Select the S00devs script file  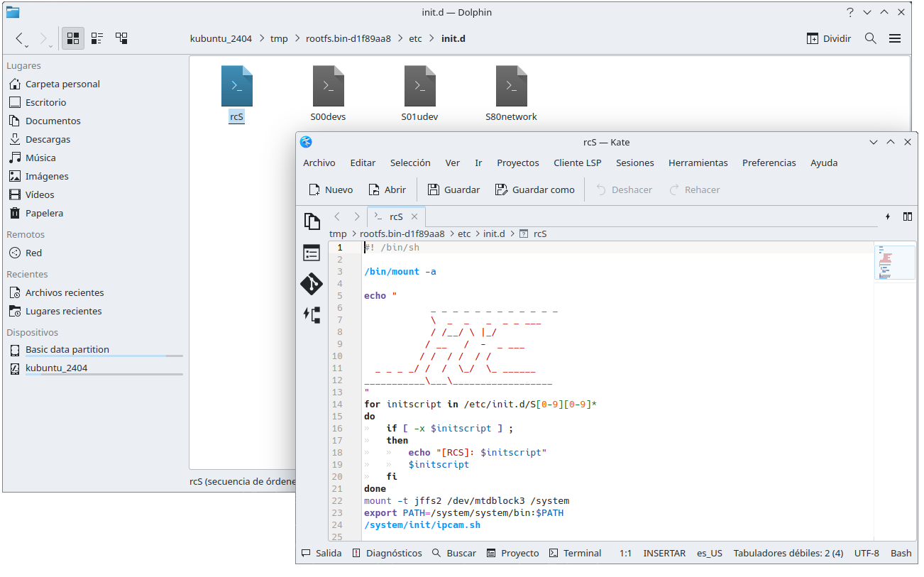[x=328, y=87]
